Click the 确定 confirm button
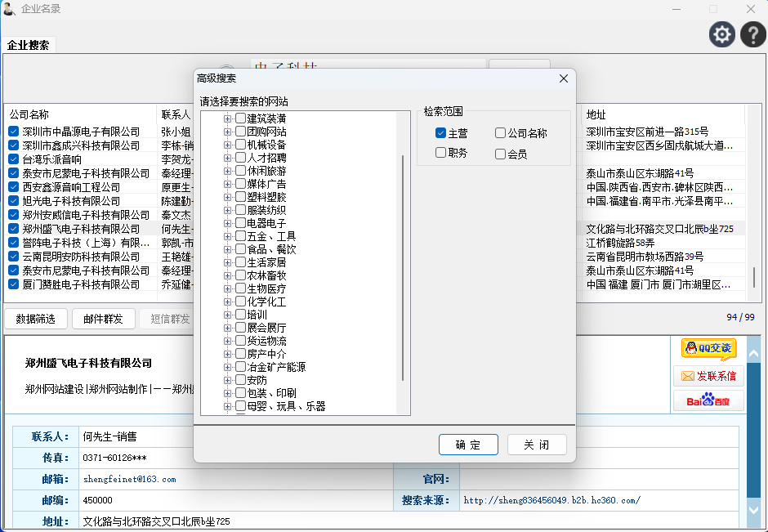Screen dimensions: 768x532 click(468, 445)
